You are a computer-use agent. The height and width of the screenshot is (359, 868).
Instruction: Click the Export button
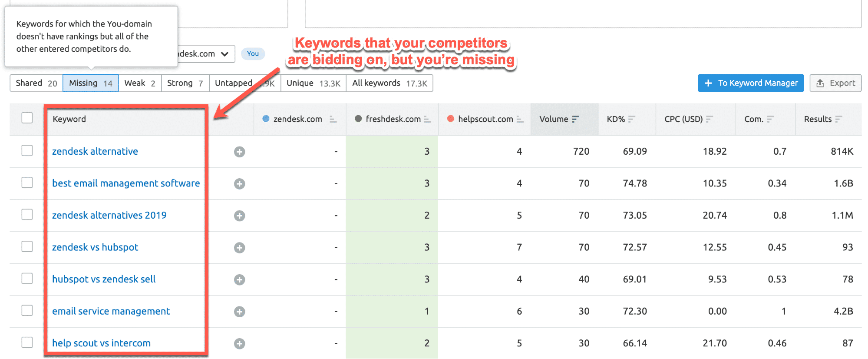[835, 83]
